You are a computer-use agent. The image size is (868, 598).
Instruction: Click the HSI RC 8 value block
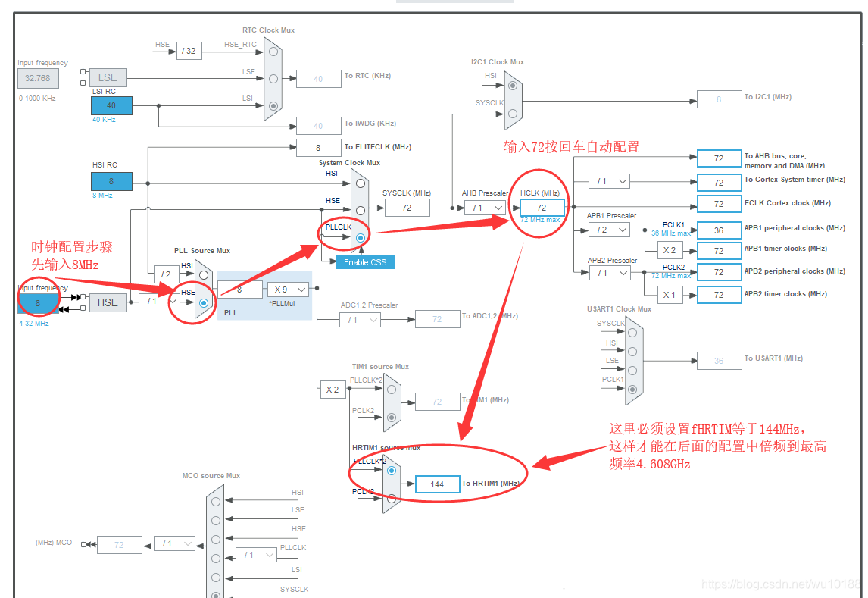[111, 181]
